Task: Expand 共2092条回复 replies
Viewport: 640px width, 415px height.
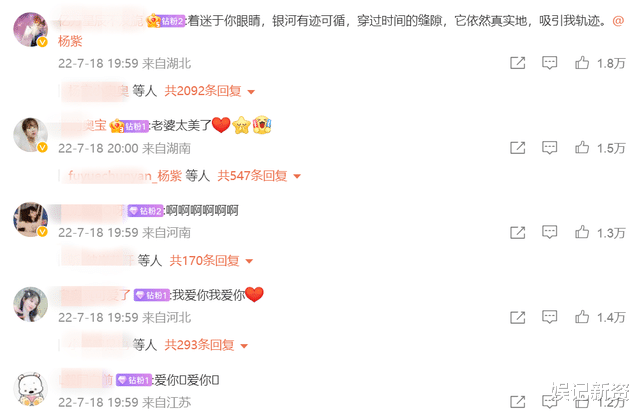Action: click(x=210, y=91)
